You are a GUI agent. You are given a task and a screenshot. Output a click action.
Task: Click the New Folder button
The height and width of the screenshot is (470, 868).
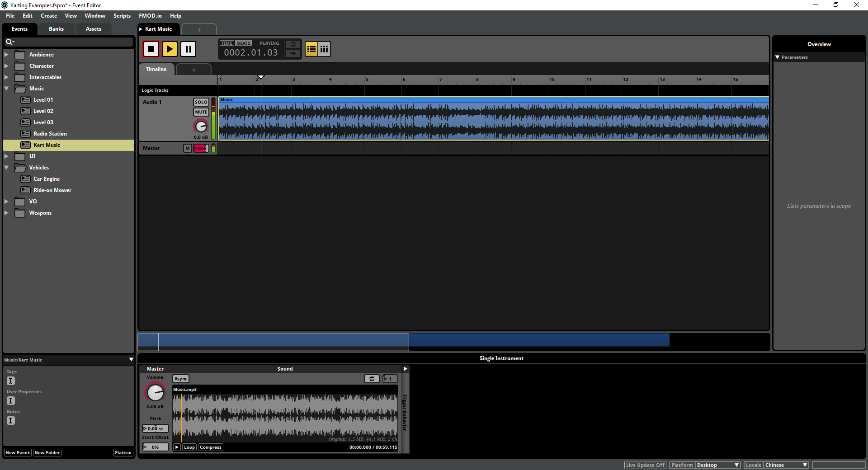[x=47, y=453]
